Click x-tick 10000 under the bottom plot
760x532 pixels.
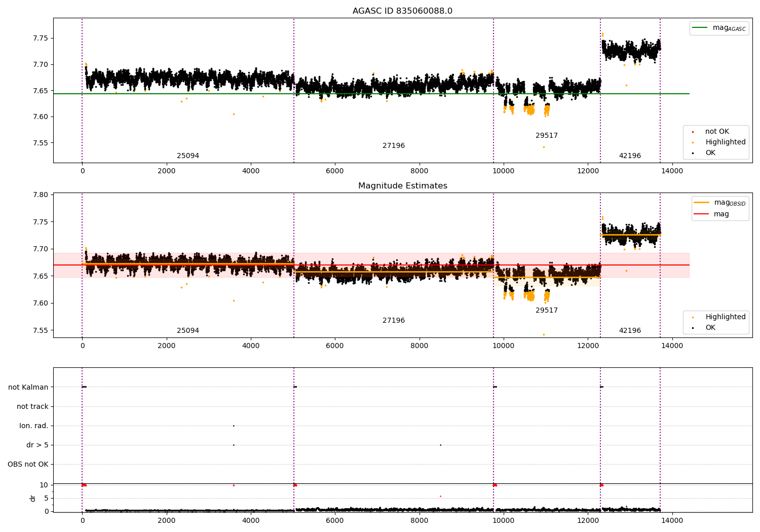(503, 521)
